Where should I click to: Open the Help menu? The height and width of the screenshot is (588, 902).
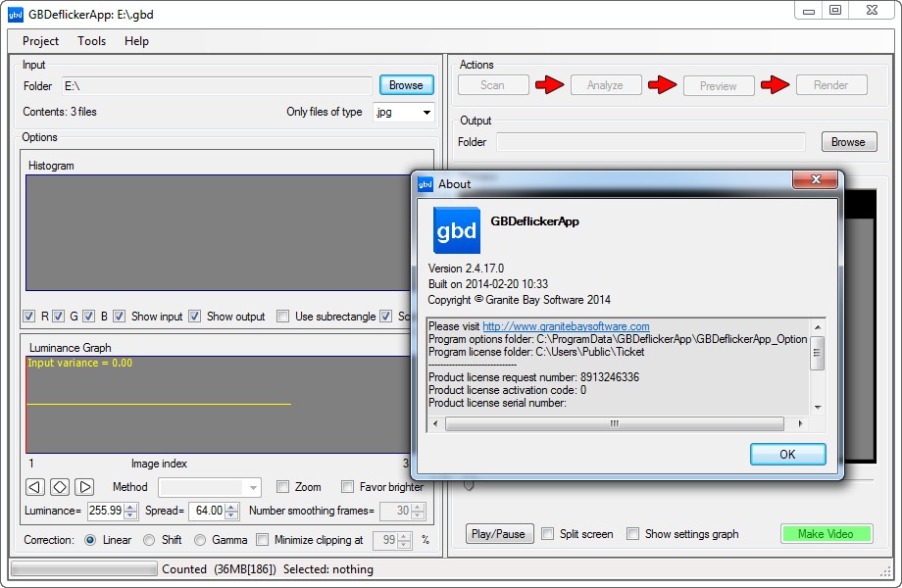[136, 41]
